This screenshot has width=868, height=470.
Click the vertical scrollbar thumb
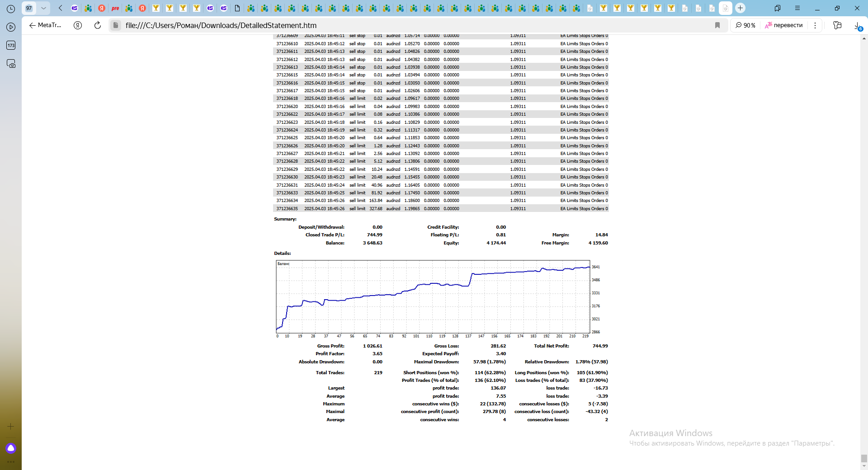coord(864,458)
